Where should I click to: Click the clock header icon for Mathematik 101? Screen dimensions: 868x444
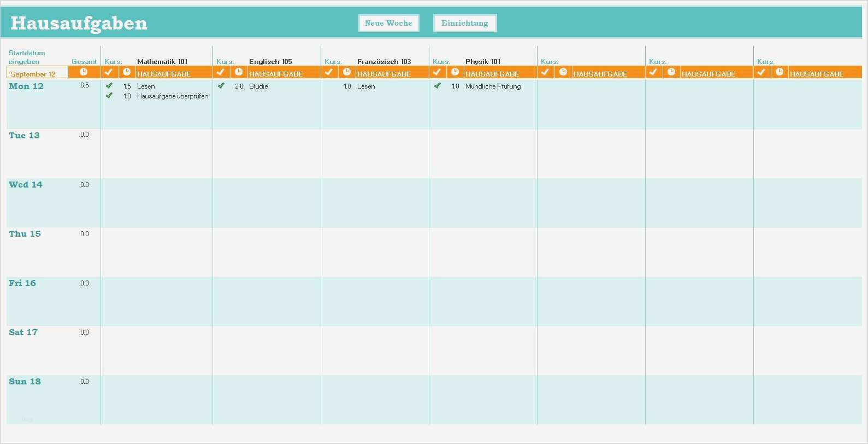point(127,72)
